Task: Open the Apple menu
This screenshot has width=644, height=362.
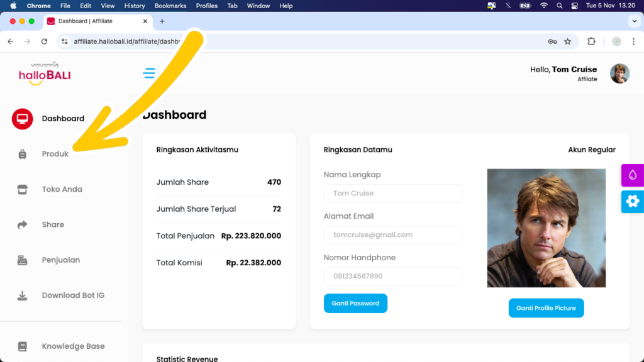Action: [x=14, y=6]
